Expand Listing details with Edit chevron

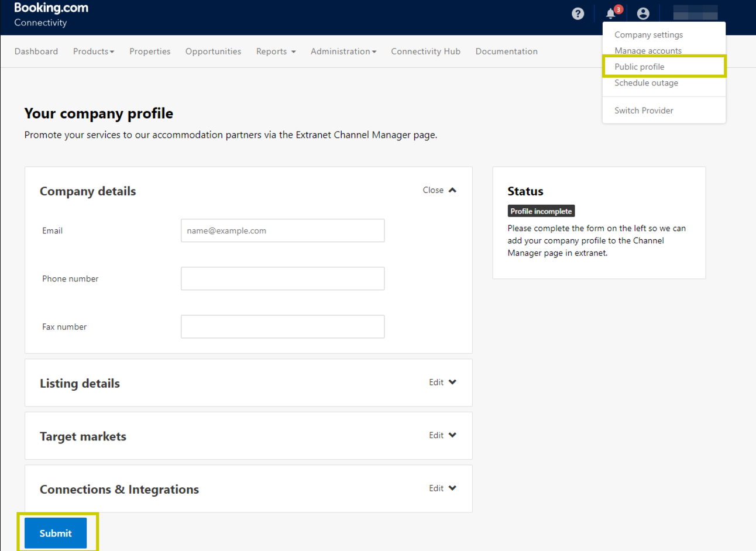442,383
